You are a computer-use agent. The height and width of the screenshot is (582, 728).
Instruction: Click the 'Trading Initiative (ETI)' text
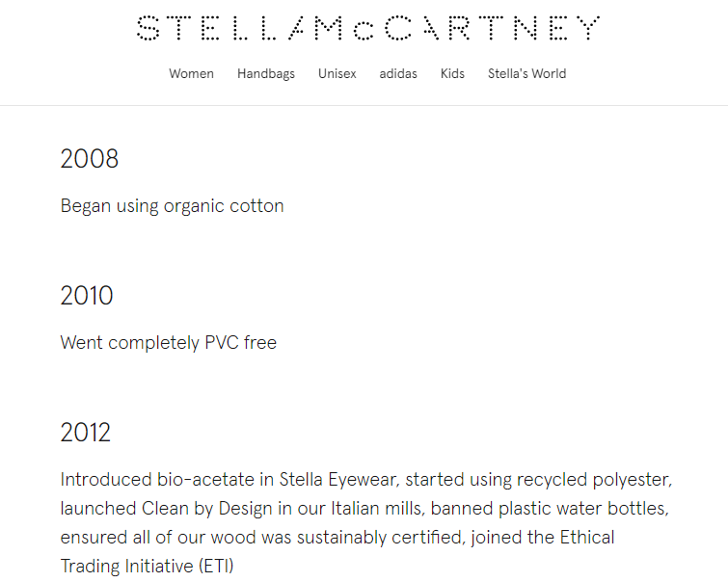(x=147, y=566)
